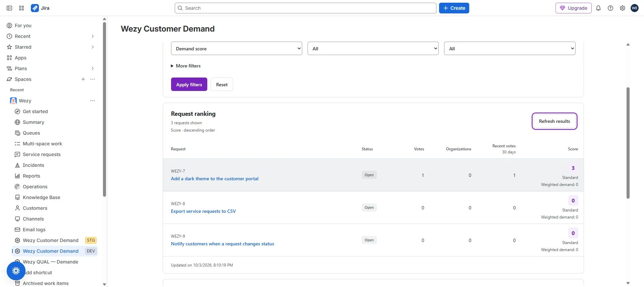
Task: Click the floating blue snowflake button
Action: pos(16,271)
